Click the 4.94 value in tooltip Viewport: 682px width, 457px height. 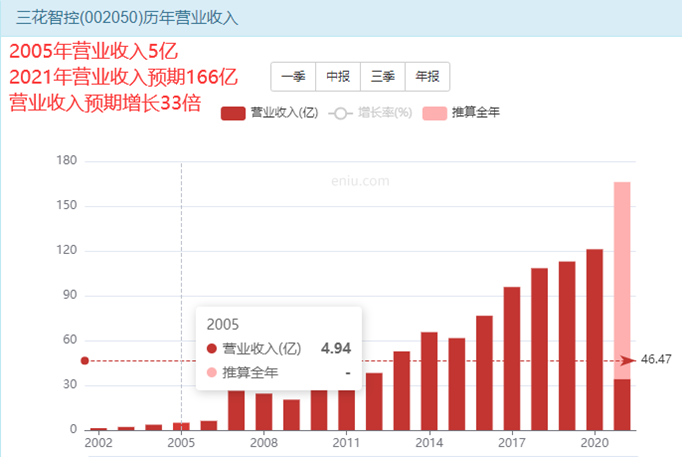336,348
